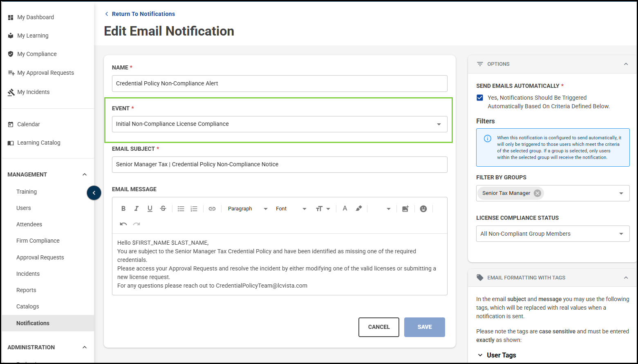Toggle underline formatting in email editor
This screenshot has width=638, height=364.
[150, 209]
